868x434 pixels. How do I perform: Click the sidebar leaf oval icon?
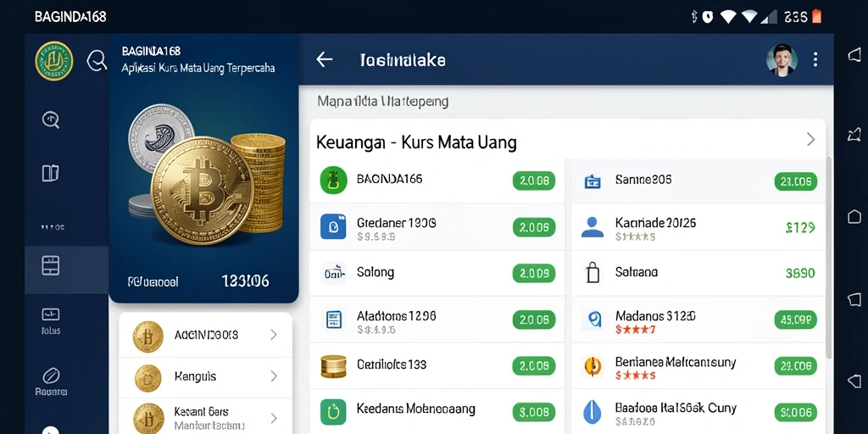point(50,376)
